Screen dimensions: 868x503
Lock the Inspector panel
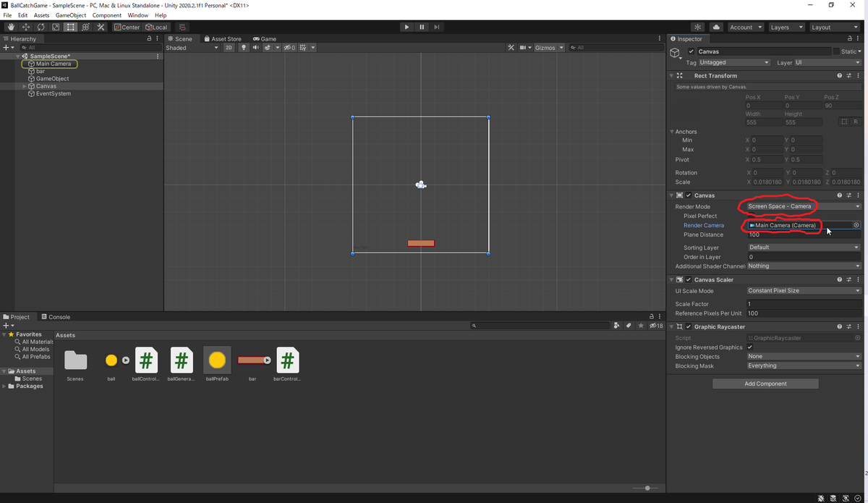(x=851, y=38)
